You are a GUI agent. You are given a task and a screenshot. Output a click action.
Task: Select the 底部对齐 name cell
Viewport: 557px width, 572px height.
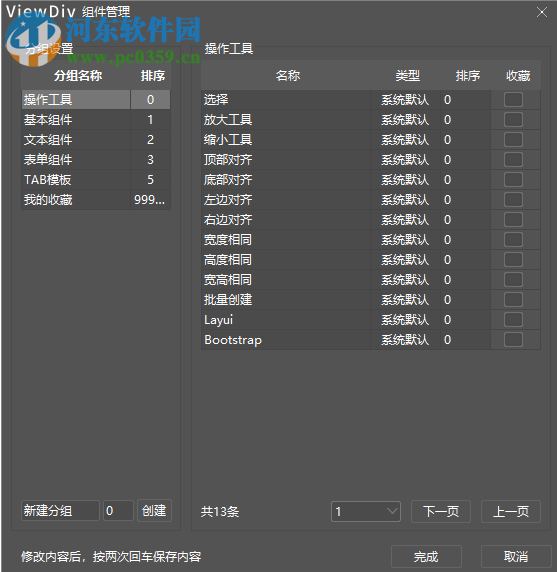[286, 180]
